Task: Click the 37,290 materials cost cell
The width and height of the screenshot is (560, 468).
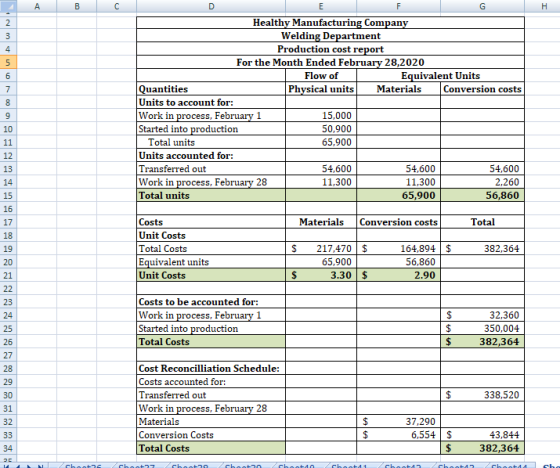Action: coord(399,422)
